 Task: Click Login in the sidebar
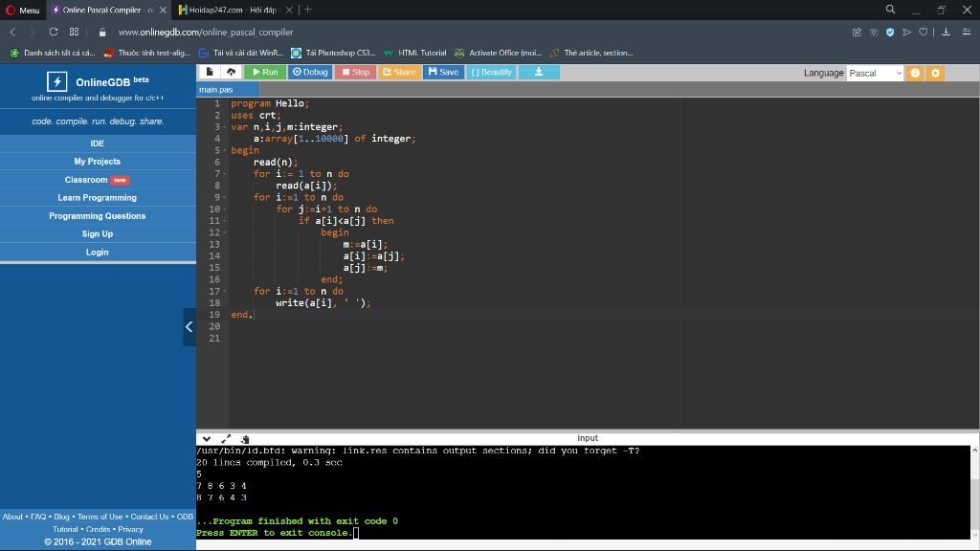(x=98, y=252)
